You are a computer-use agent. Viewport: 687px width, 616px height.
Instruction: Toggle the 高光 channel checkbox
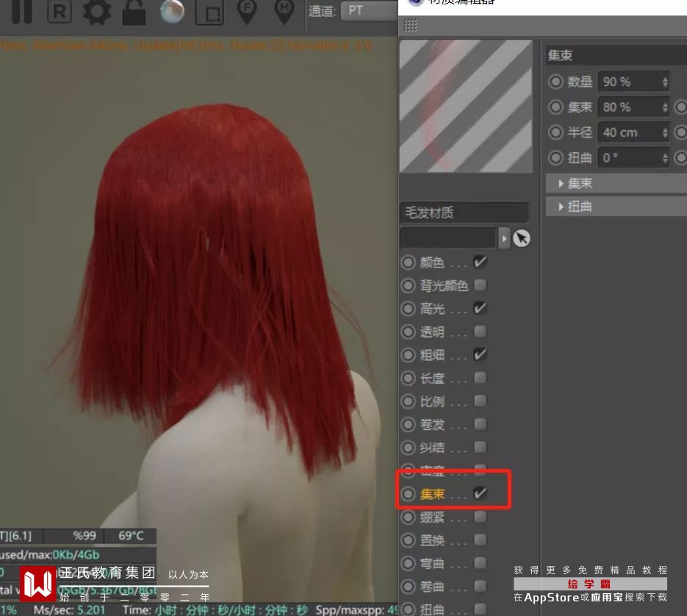pyautogui.click(x=481, y=308)
